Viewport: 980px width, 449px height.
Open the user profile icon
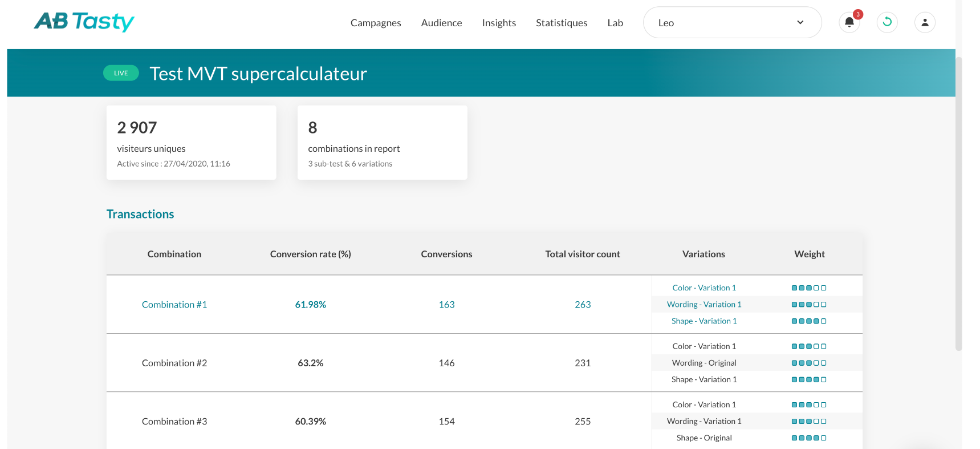pos(925,22)
